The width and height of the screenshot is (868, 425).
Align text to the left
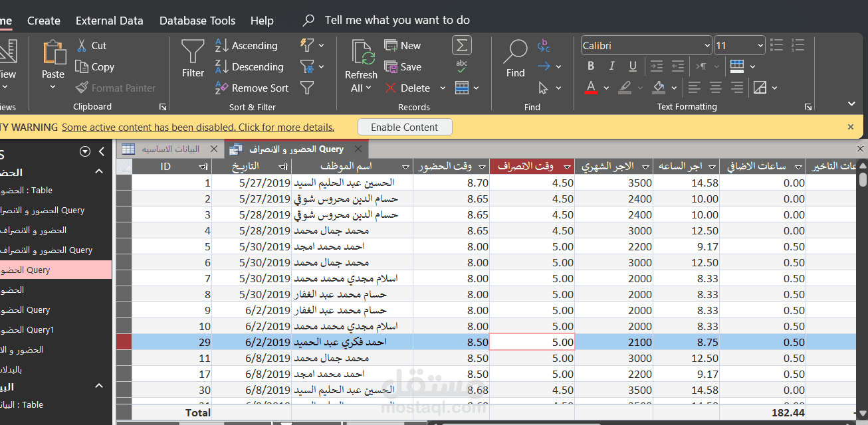[694, 87]
